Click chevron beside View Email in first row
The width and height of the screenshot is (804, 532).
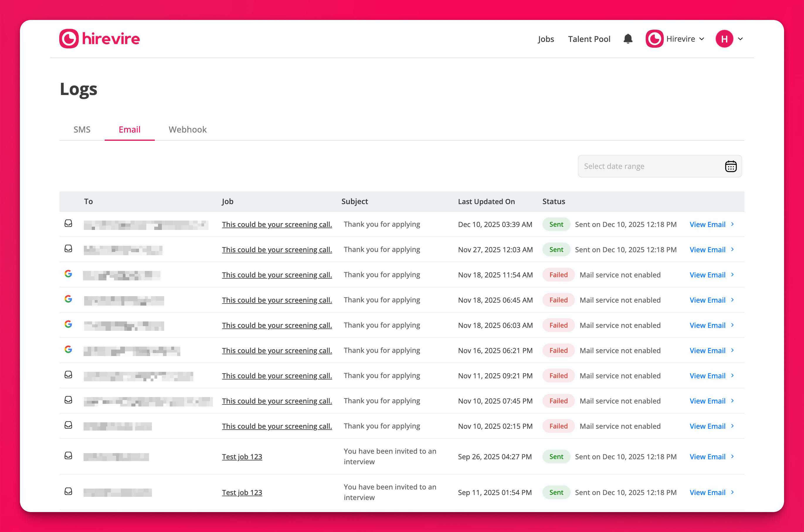coord(733,224)
